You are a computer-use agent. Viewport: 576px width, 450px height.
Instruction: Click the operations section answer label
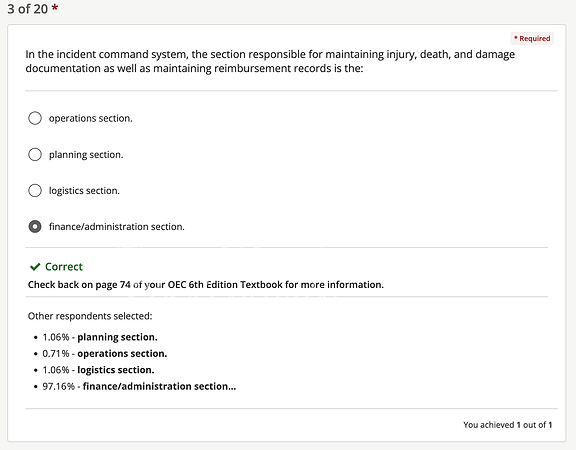pos(91,118)
